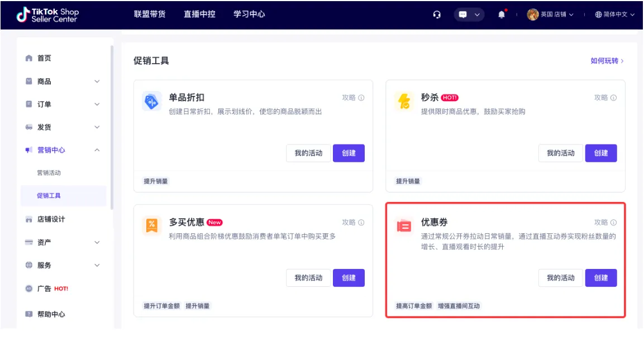
Task: Click the shop avatar picture
Action: (x=533, y=15)
